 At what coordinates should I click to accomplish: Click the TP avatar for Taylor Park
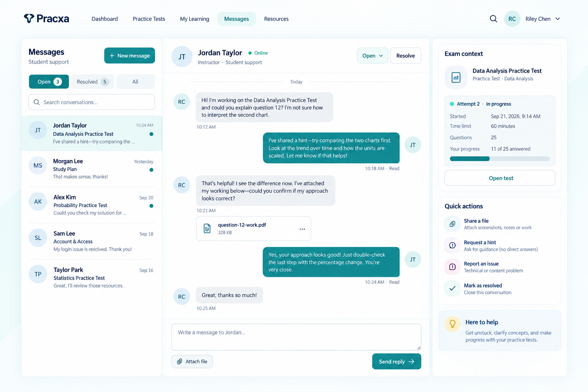pos(38,274)
